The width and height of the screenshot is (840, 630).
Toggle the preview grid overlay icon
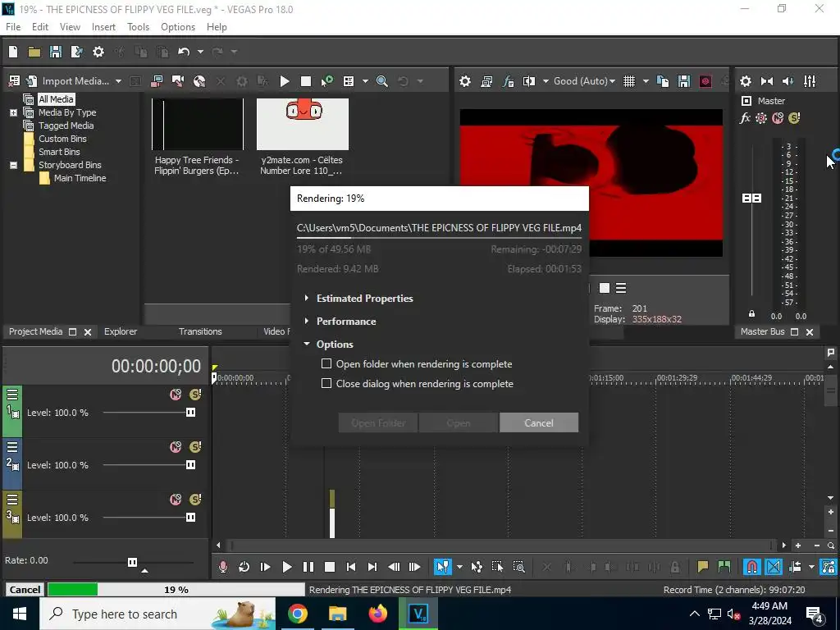[x=629, y=81]
